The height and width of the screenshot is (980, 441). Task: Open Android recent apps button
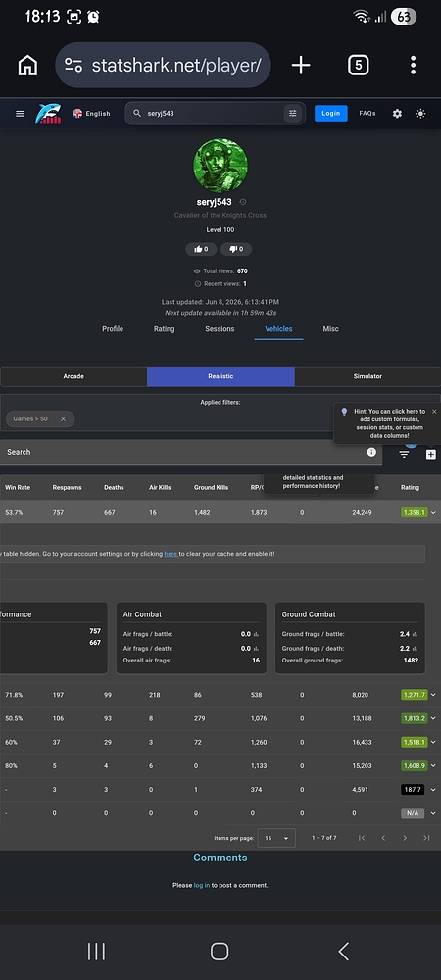[96, 952]
